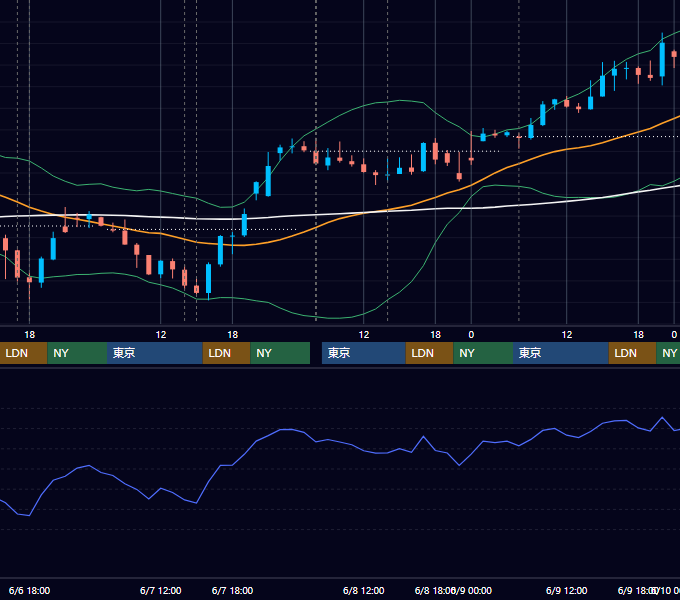Click the LDN session block containing 6/8 18:00
680x600 pixels.
(429, 353)
